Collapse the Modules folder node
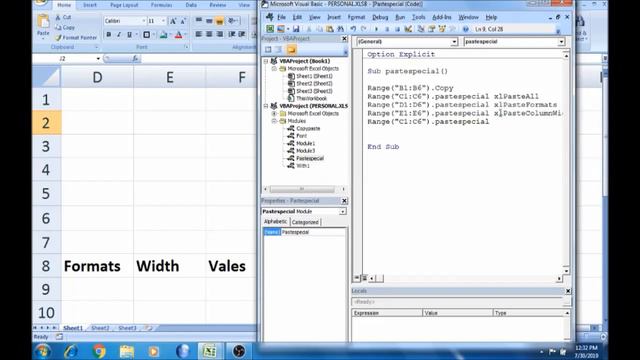The image size is (640, 360). (x=274, y=121)
